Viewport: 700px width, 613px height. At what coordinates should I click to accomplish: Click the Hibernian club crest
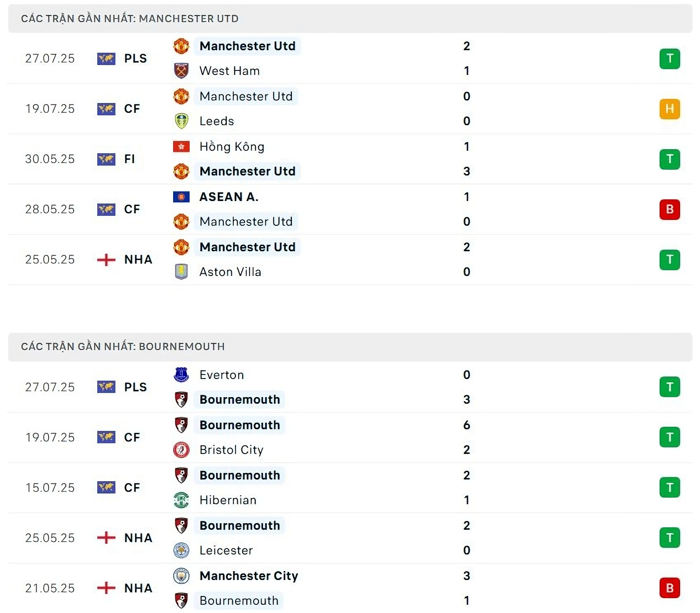(181, 500)
